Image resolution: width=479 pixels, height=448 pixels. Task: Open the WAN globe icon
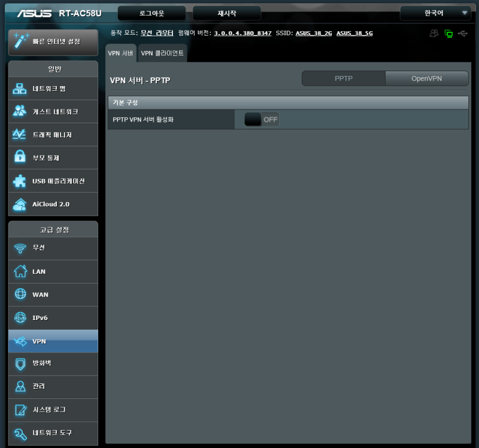(20, 294)
